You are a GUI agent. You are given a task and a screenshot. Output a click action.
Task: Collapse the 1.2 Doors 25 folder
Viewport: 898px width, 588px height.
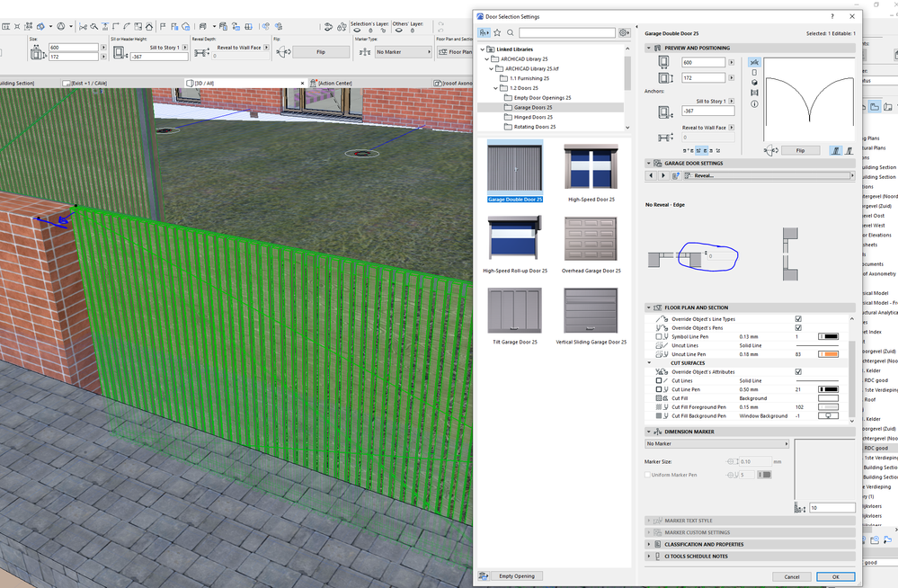(496, 88)
